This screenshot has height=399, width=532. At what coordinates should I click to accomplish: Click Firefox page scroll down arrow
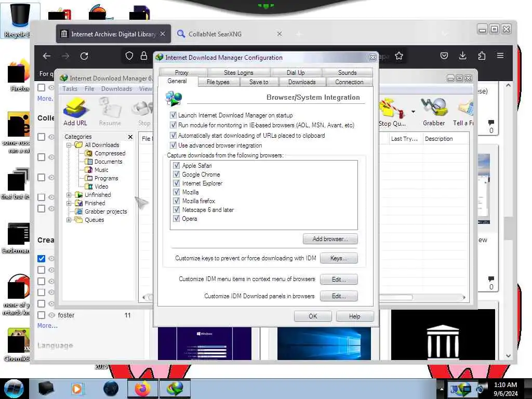tap(508, 356)
